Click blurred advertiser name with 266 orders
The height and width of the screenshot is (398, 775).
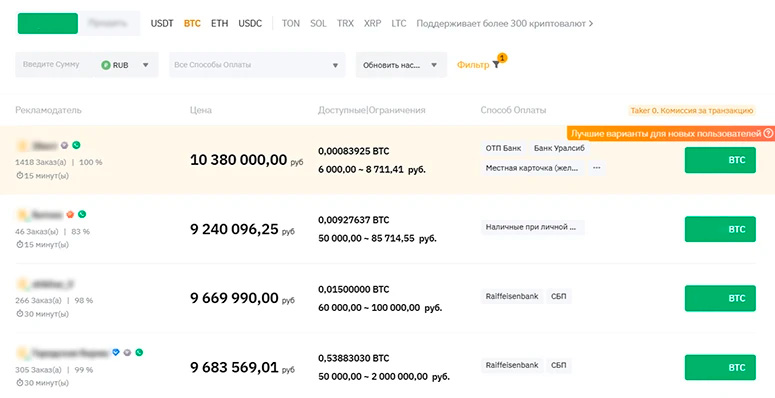click(52, 284)
